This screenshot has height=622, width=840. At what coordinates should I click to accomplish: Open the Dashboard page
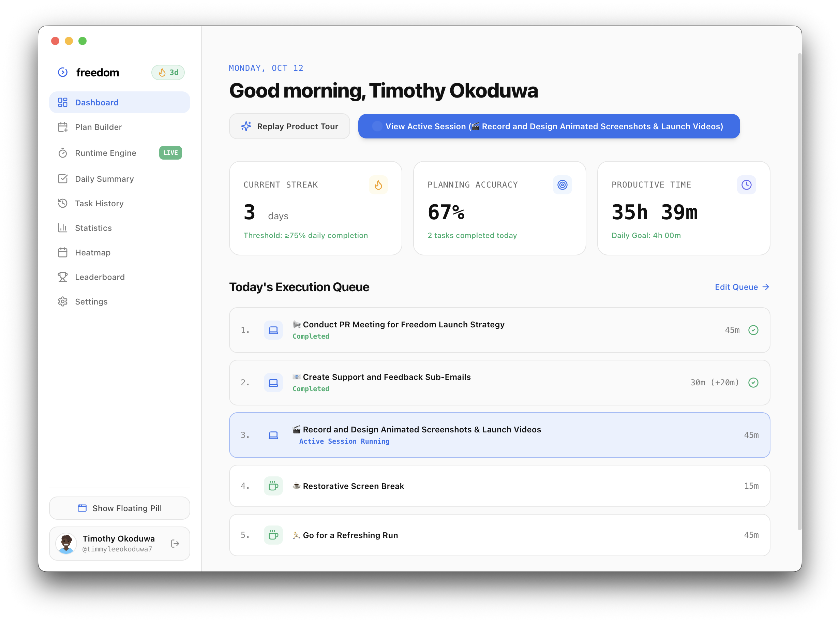click(120, 102)
